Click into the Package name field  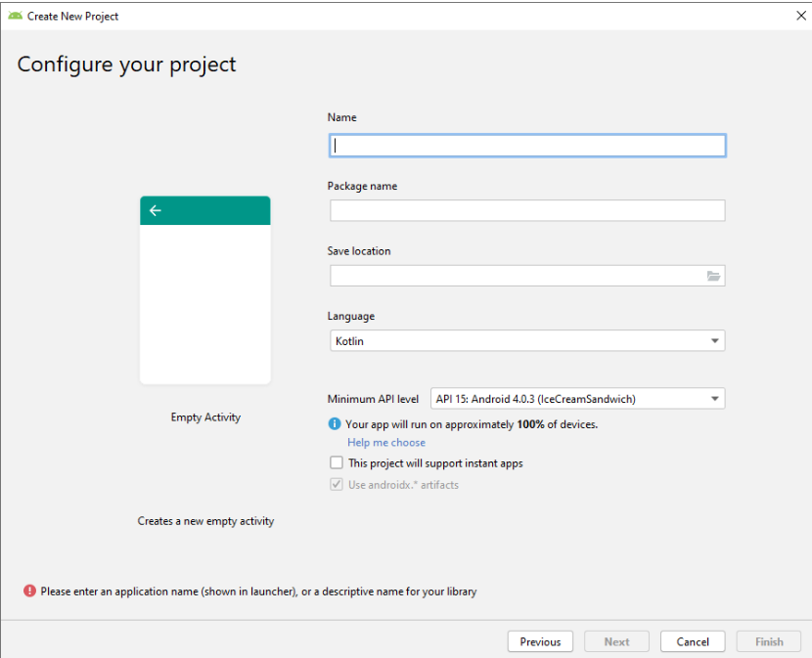click(x=527, y=211)
